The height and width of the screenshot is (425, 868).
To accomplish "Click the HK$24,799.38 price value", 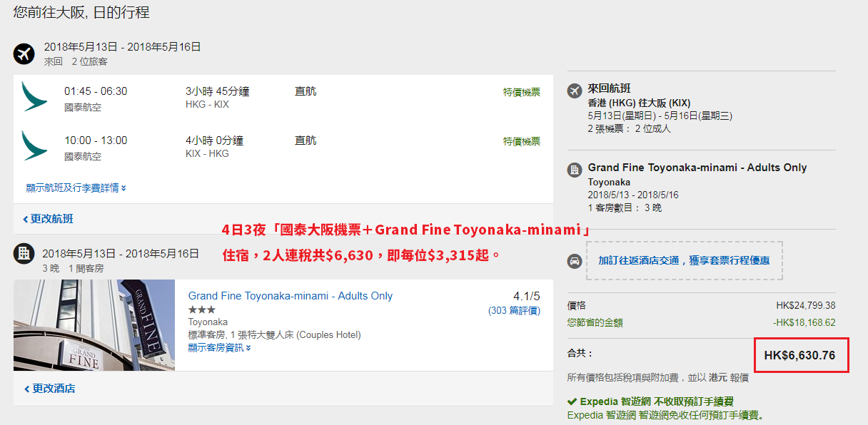I will (x=806, y=305).
